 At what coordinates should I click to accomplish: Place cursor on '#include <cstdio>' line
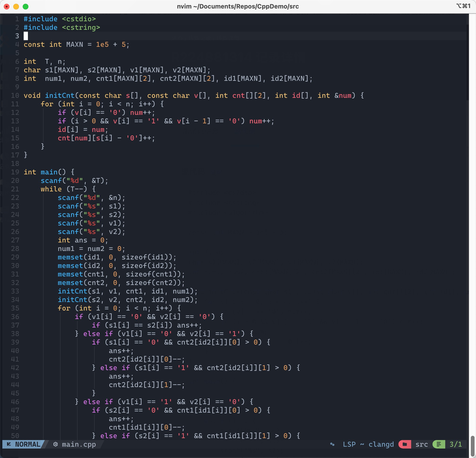coord(60,19)
